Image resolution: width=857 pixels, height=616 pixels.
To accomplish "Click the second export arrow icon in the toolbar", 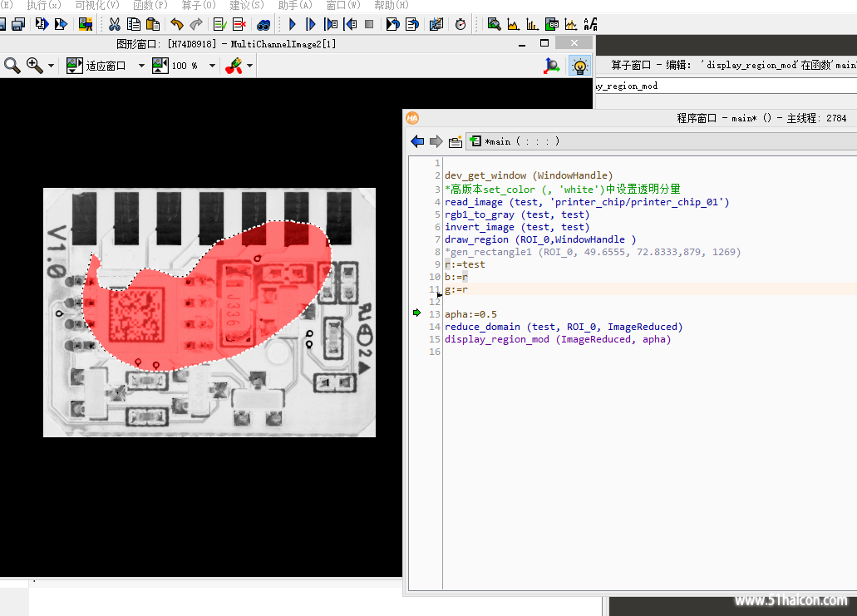I will coord(61,24).
